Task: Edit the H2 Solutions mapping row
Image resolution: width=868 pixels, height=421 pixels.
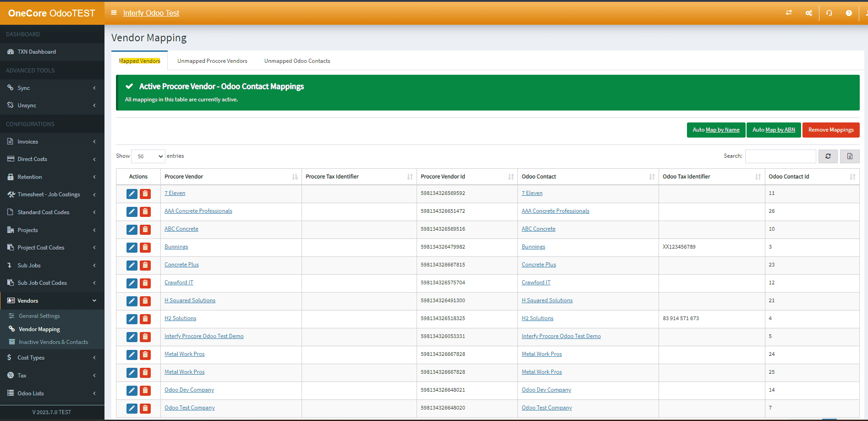Action: [x=132, y=319]
